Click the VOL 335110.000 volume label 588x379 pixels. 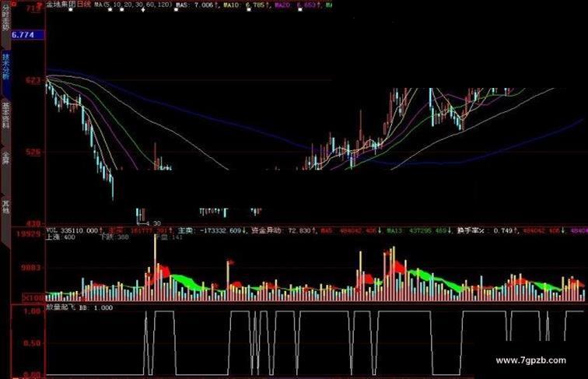74,230
